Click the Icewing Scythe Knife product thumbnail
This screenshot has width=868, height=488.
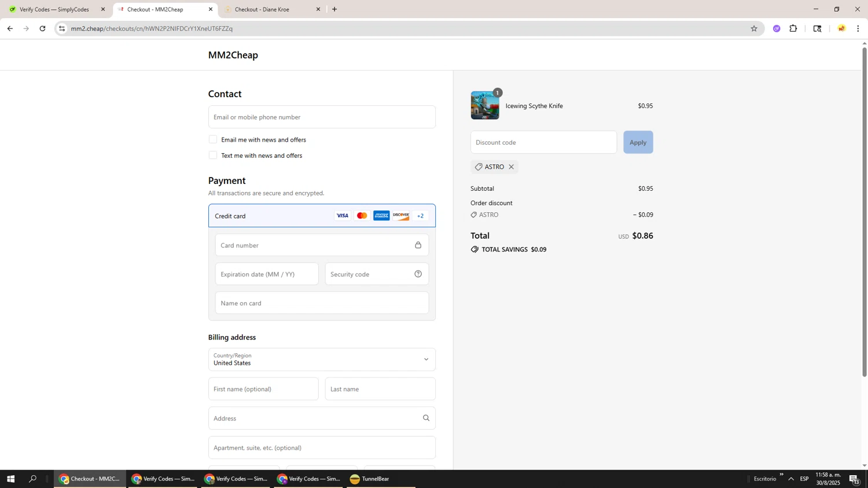485,105
